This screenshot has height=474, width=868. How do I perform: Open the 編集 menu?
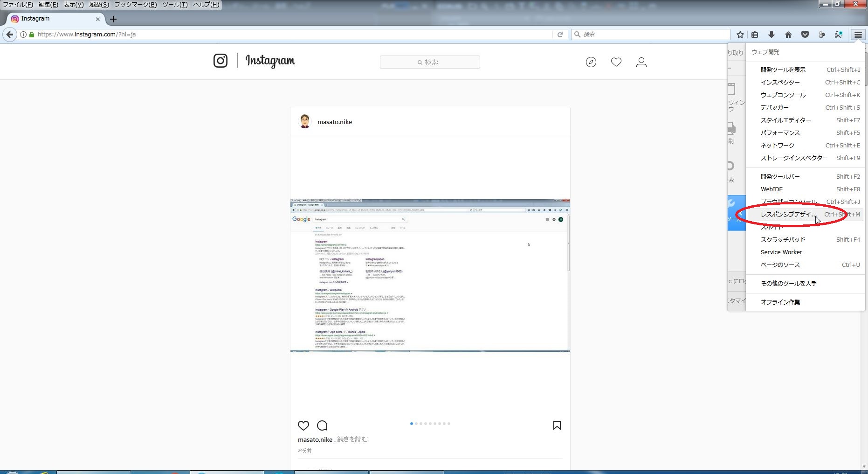click(x=48, y=5)
